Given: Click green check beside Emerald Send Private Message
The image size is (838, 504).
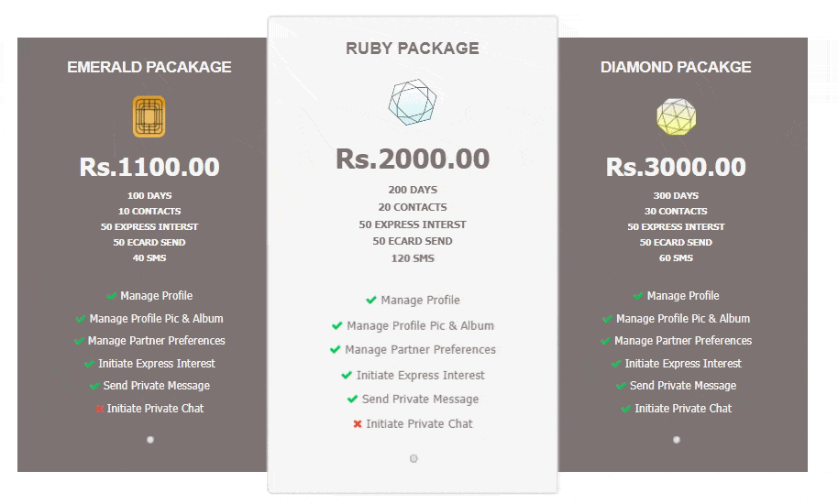Looking at the screenshot, I should (94, 386).
